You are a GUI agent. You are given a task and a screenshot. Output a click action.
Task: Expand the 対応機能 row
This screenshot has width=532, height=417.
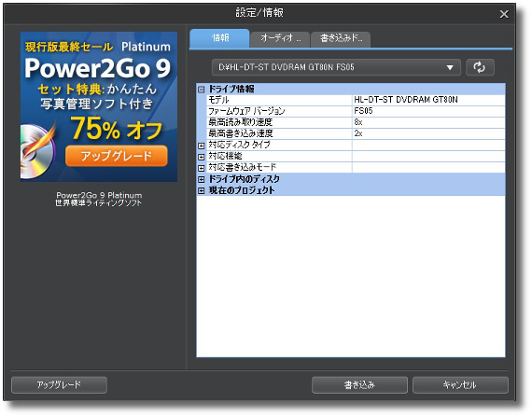(202, 157)
